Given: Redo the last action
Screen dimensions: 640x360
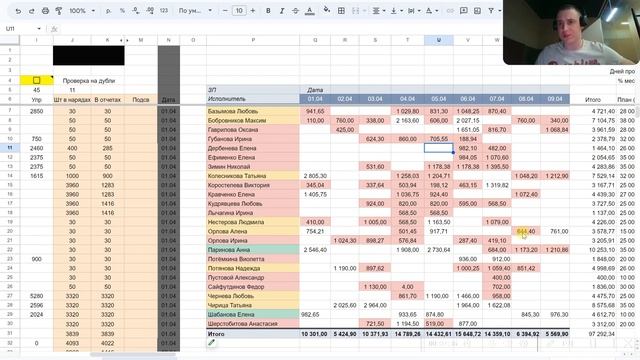Looking at the screenshot, I should pyautogui.click(x=31, y=11).
